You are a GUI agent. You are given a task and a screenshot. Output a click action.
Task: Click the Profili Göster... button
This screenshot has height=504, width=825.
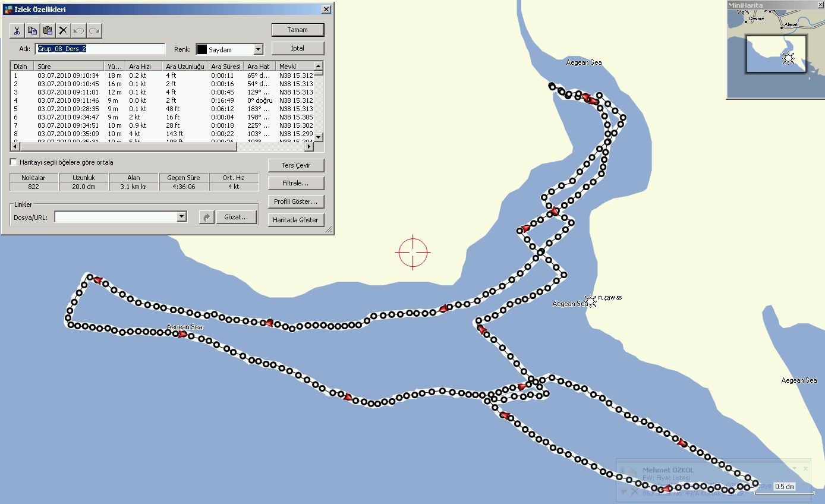coord(296,201)
